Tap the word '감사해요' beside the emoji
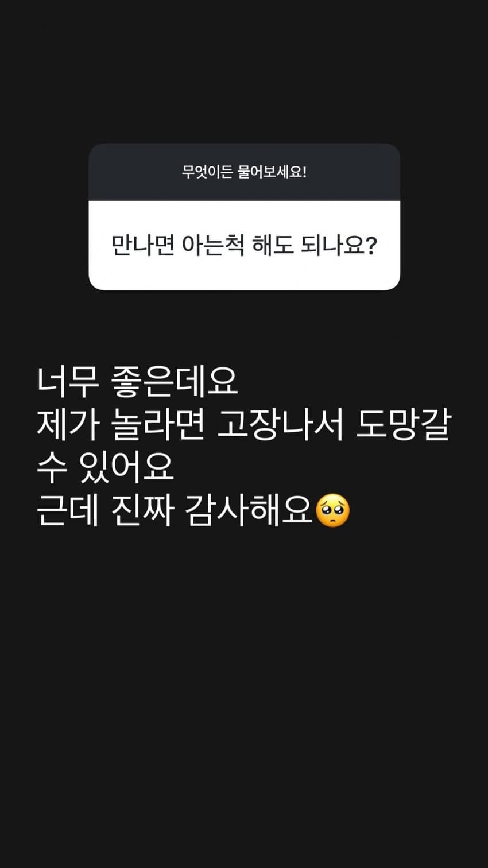This screenshot has height=868, width=488. click(x=250, y=511)
